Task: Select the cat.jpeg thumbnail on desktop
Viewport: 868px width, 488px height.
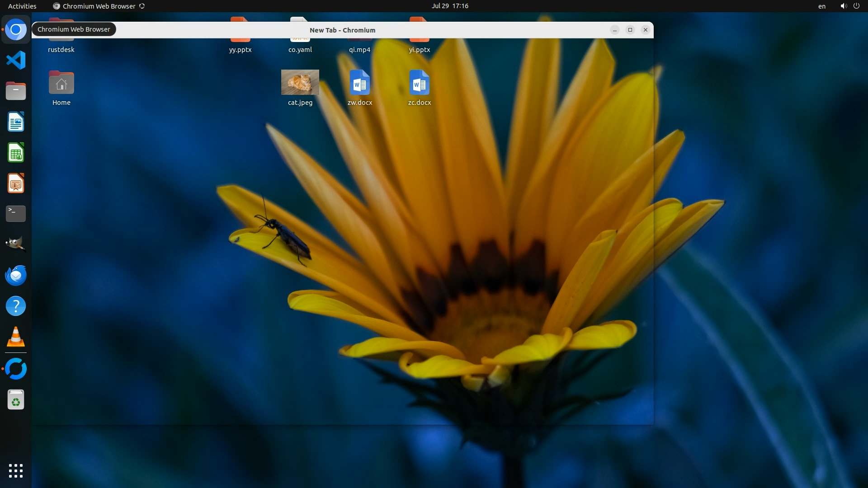Action: 300,82
